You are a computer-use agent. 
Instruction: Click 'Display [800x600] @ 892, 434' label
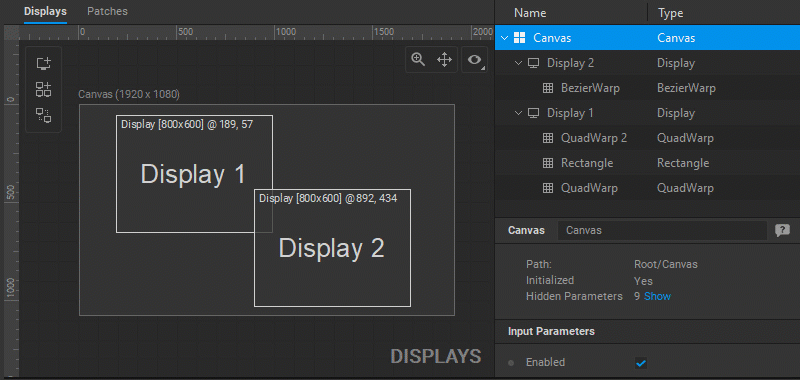pyautogui.click(x=328, y=198)
